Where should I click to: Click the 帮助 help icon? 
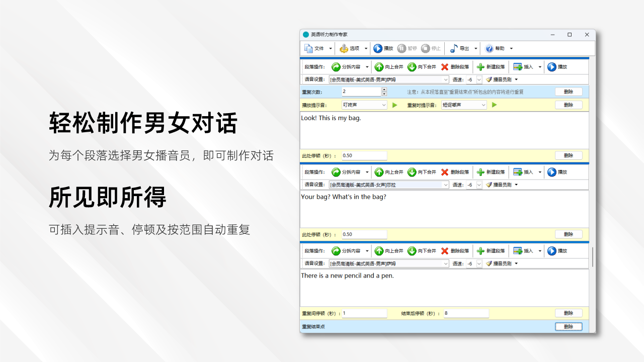(489, 48)
